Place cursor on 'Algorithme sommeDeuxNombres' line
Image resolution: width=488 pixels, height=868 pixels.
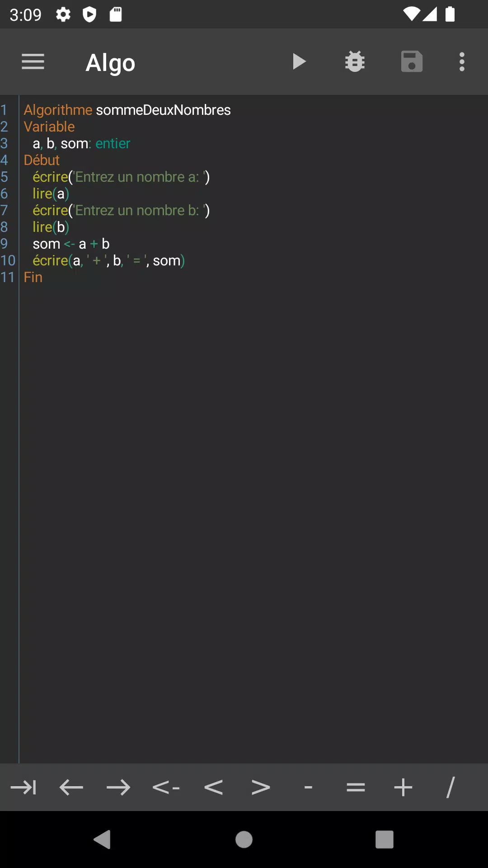[x=127, y=110]
